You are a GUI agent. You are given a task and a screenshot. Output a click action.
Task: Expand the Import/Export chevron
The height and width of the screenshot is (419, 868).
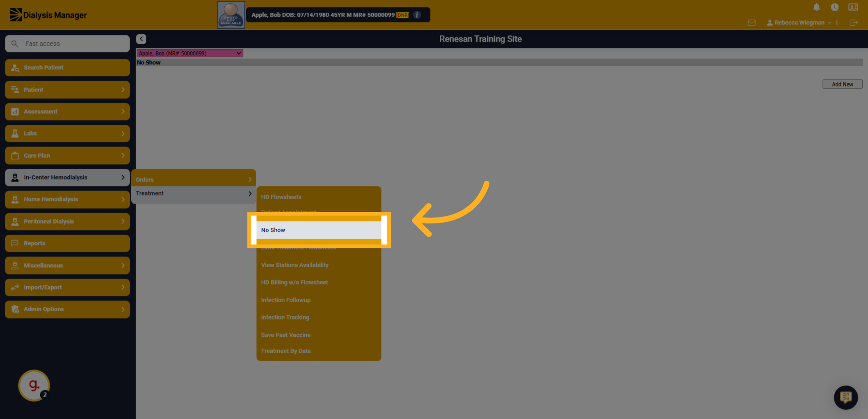coord(123,287)
